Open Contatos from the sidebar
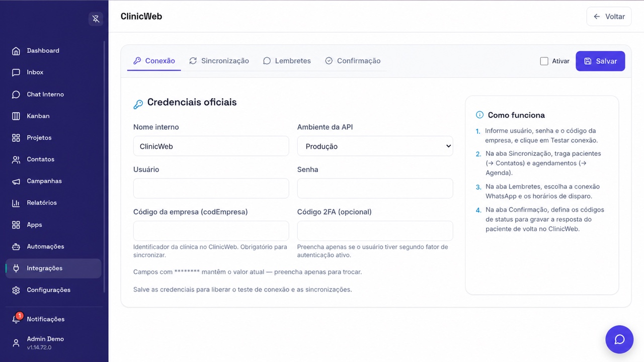The image size is (644, 362). point(53,159)
